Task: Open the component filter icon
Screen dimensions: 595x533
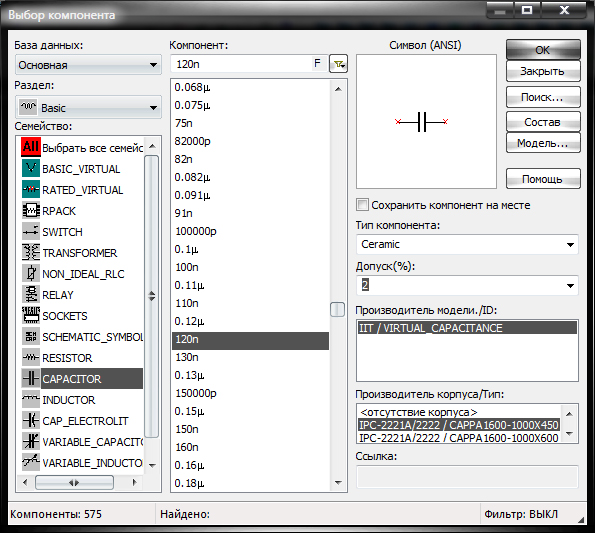Action: (338, 64)
